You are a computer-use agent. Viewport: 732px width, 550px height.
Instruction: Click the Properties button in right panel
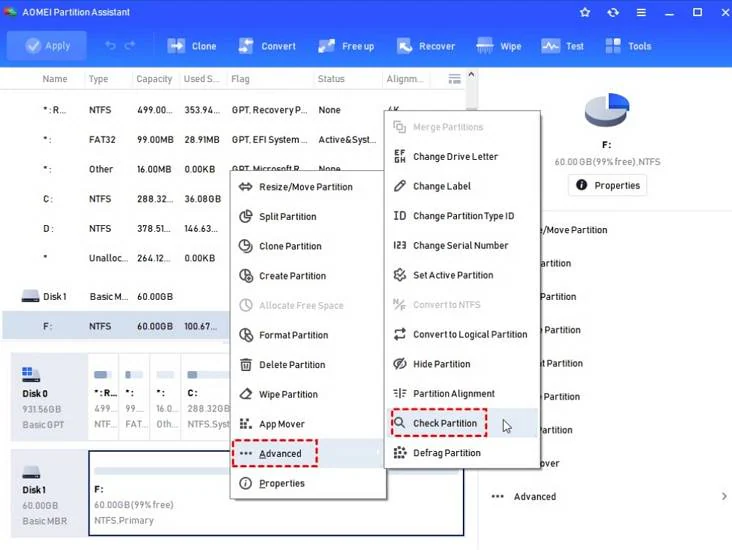point(607,185)
